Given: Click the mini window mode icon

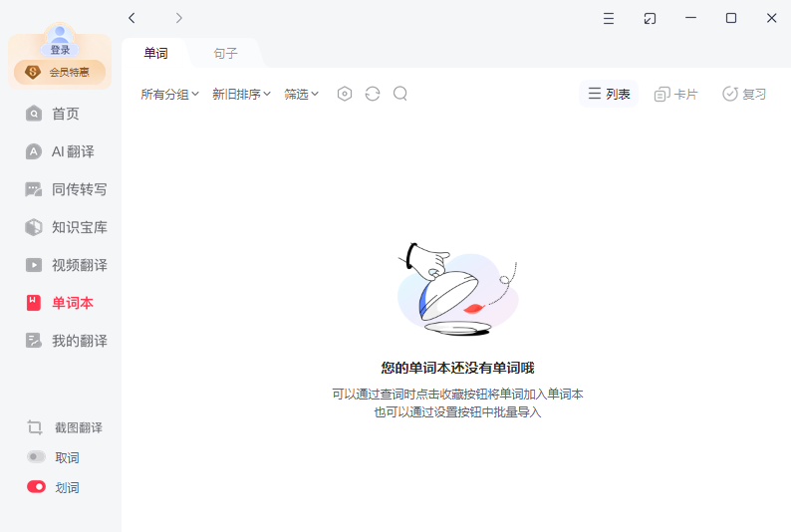Looking at the screenshot, I should 650,19.
